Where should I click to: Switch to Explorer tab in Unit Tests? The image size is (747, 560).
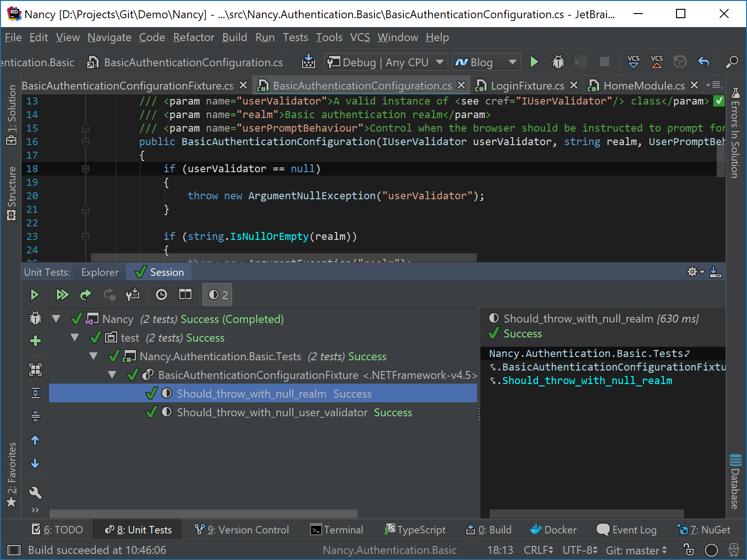100,272
